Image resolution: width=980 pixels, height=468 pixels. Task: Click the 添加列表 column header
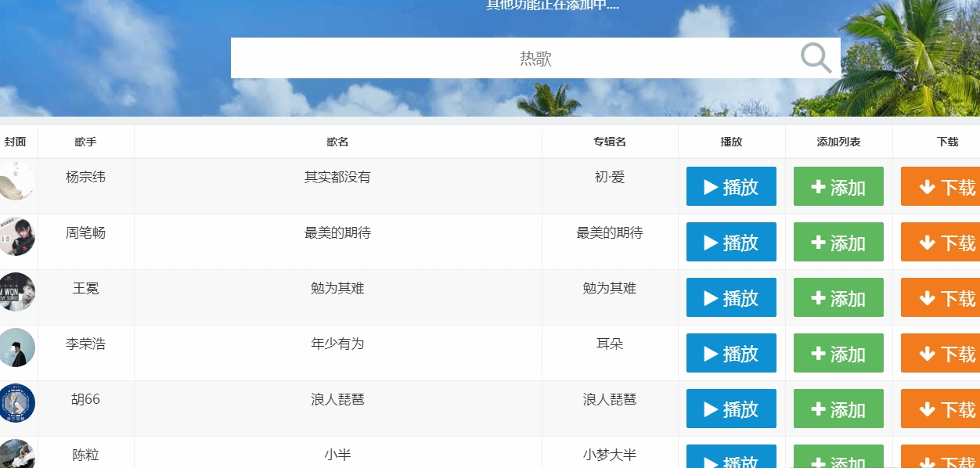(838, 142)
